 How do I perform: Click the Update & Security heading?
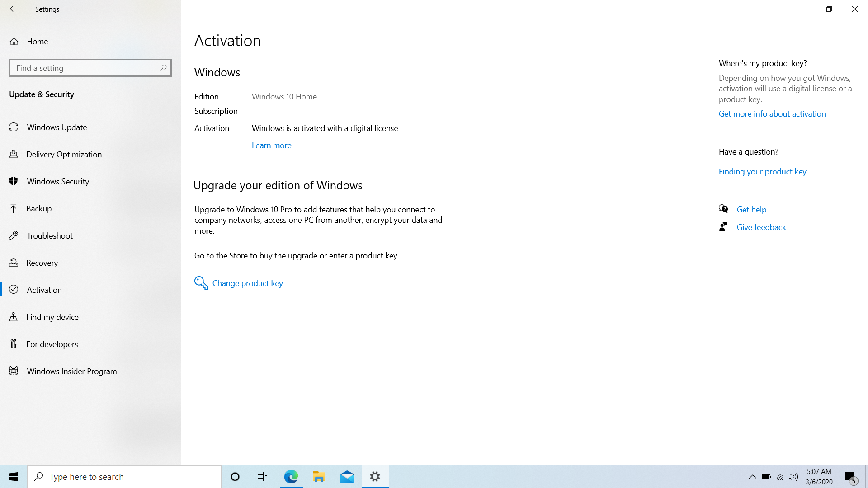click(42, 94)
